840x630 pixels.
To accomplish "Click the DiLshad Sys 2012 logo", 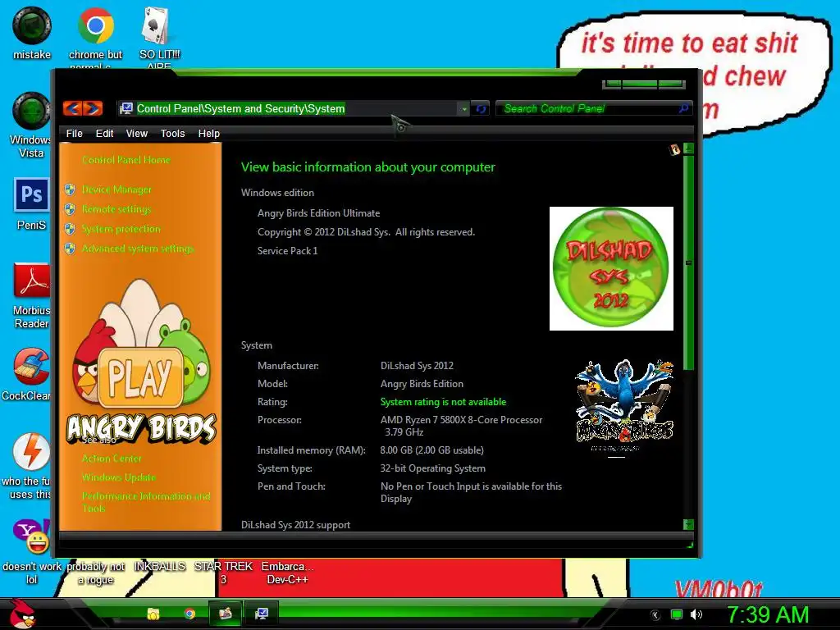I will [x=611, y=268].
